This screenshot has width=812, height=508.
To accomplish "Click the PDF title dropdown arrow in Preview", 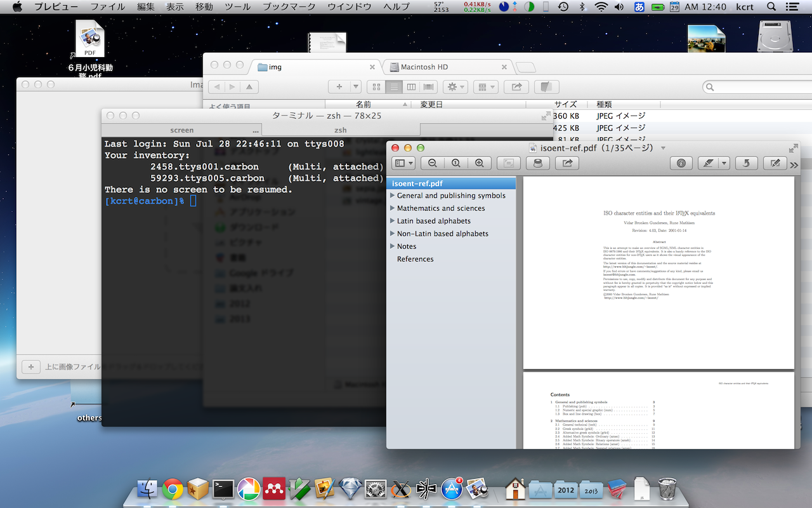I will 663,148.
